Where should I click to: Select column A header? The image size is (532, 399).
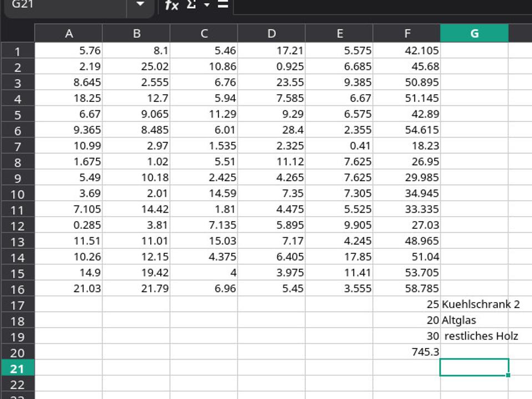tap(69, 33)
